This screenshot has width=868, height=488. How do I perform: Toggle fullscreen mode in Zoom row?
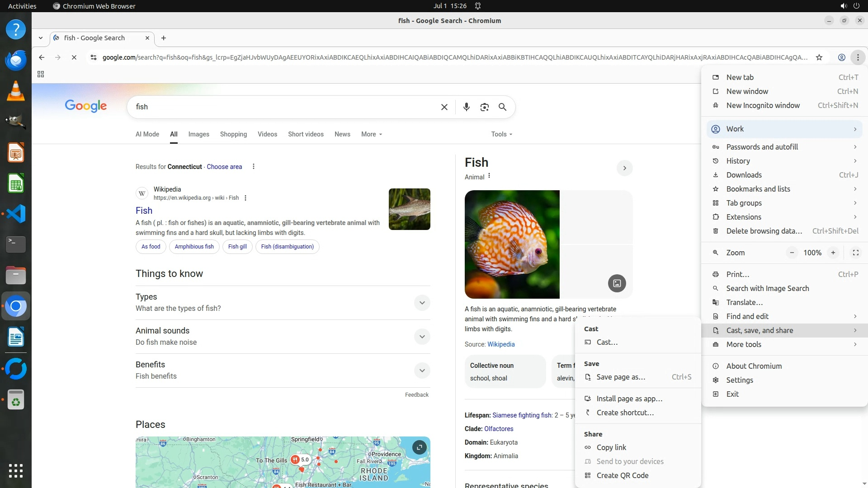[x=855, y=253]
